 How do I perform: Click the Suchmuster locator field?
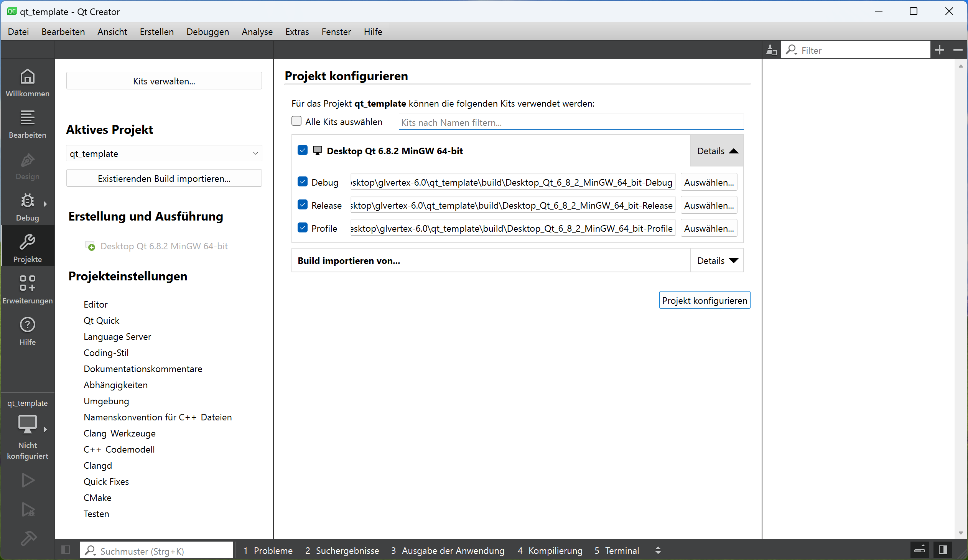pyautogui.click(x=156, y=550)
